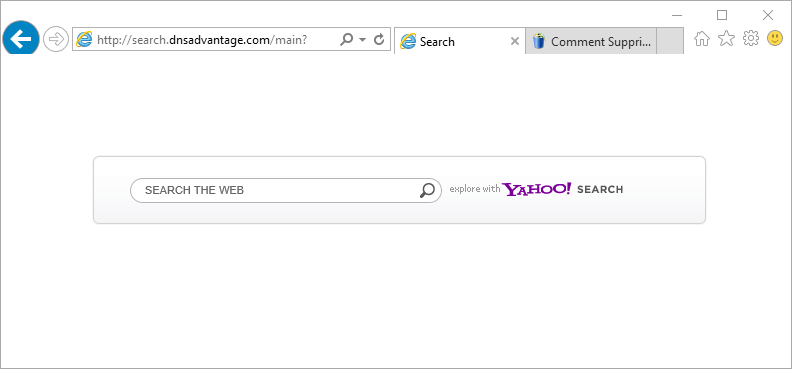Click the SEARCH label next to Yahoo
This screenshot has height=369, width=792.
[600, 190]
